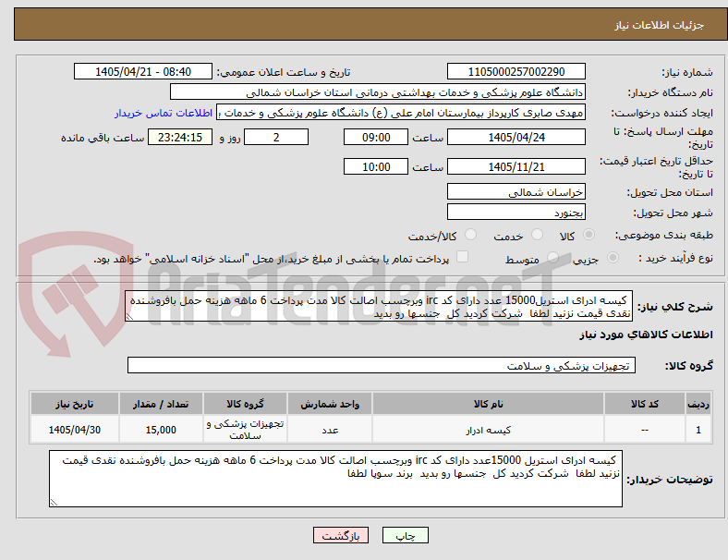Select the خدمت radio button
Screen dimensions: 728x560
click(537, 235)
